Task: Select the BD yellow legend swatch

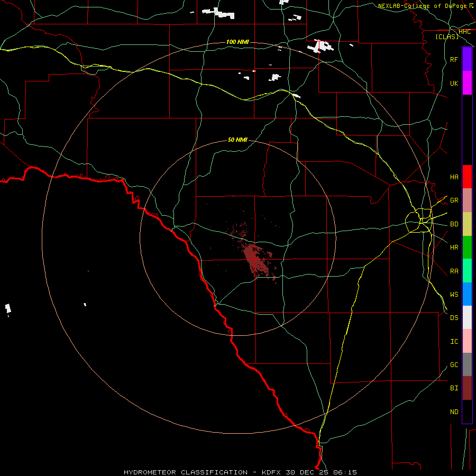Action: [467, 224]
